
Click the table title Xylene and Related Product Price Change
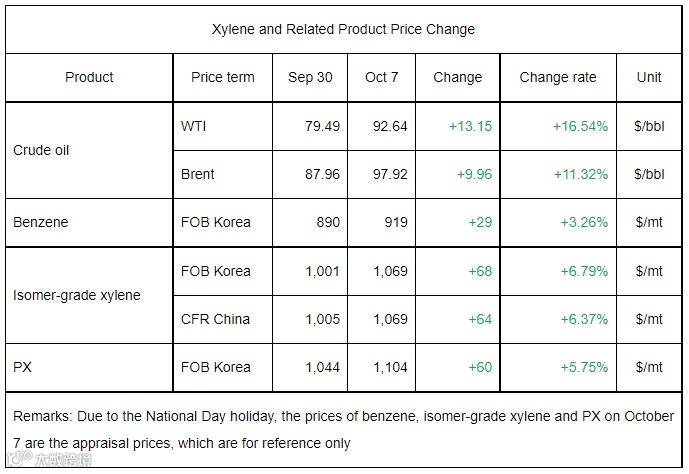click(x=345, y=29)
